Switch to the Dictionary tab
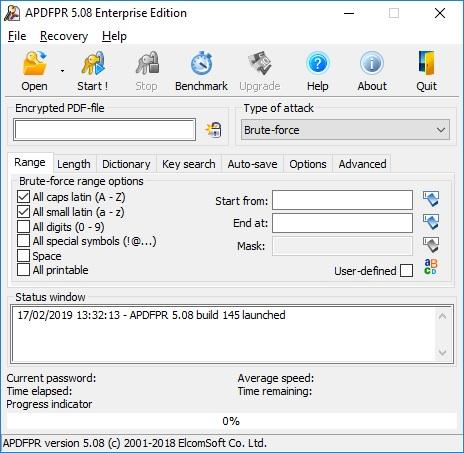Screen dimensions: 464x453 pyautogui.click(x=126, y=164)
